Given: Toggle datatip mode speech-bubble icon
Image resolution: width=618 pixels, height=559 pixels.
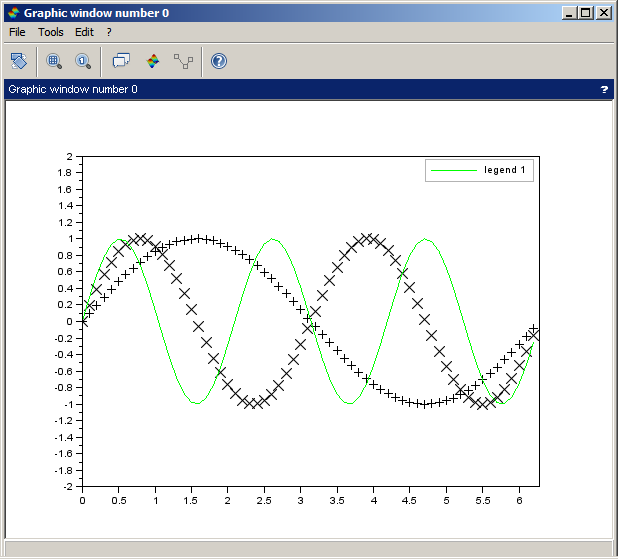Looking at the screenshot, I should tap(121, 61).
